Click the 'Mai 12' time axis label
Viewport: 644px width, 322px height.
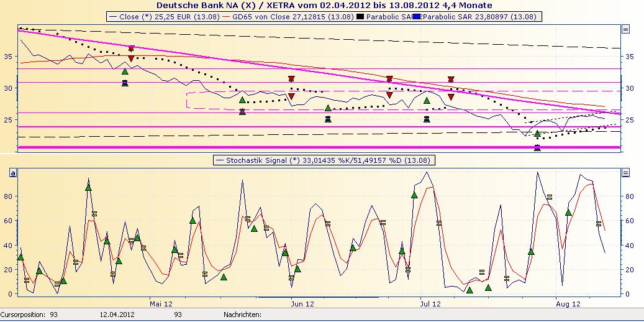pos(161,304)
